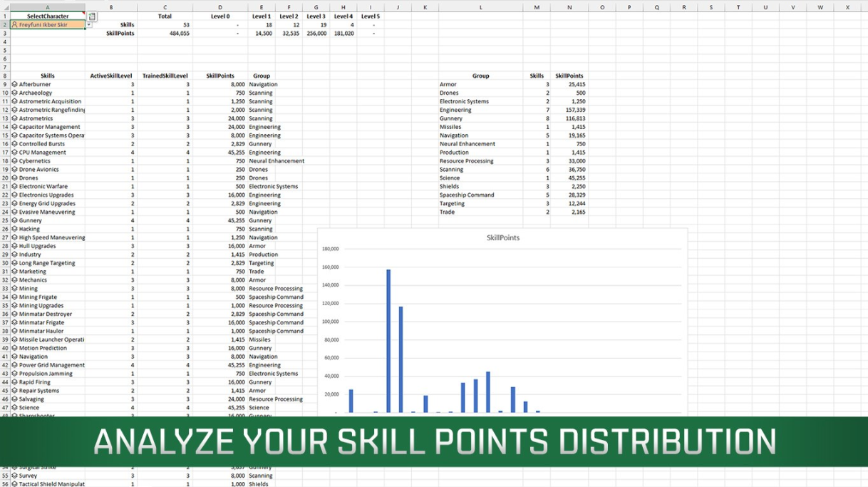This screenshot has width=868, height=487.
Task: Click the Total value 484,055
Action: point(179,33)
